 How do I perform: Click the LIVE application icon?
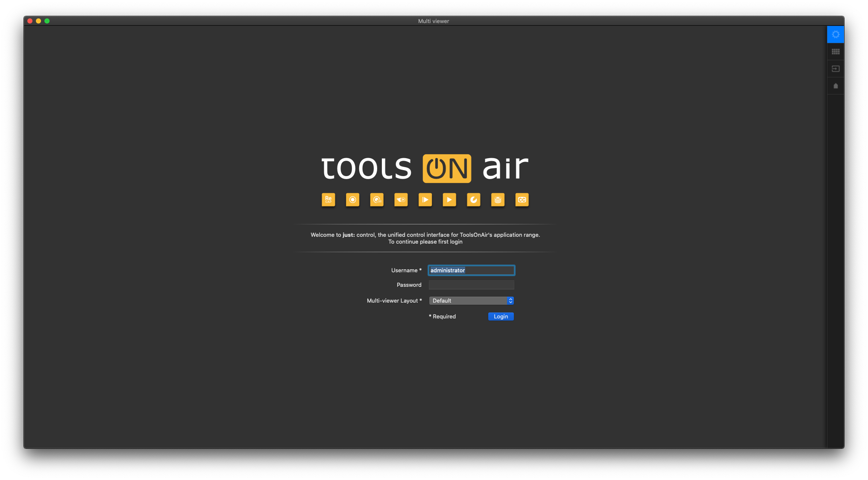377,200
